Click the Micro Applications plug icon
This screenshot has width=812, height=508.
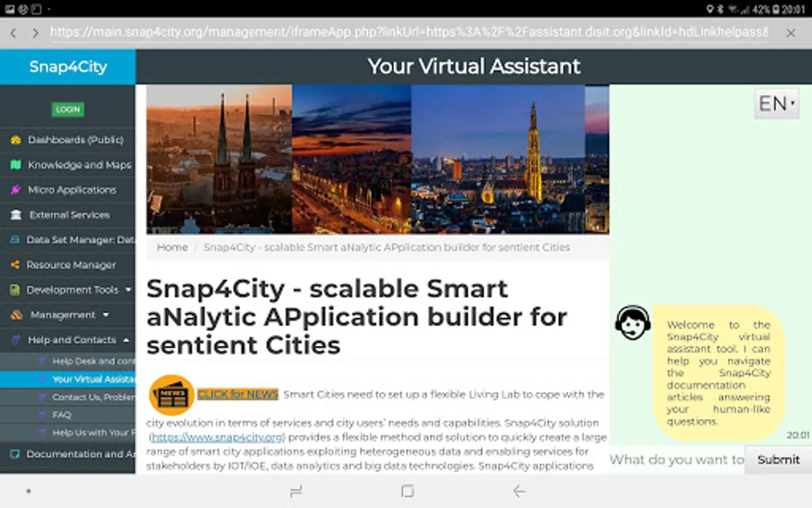point(16,190)
